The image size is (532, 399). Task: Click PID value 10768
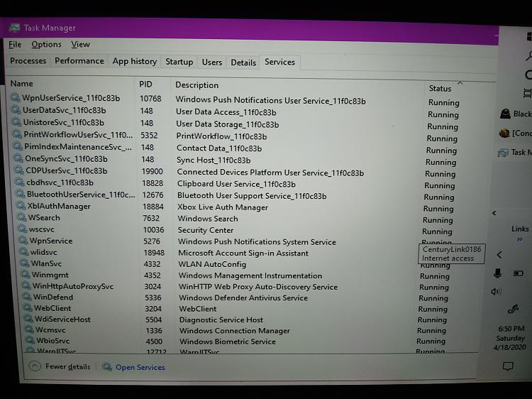150,99
